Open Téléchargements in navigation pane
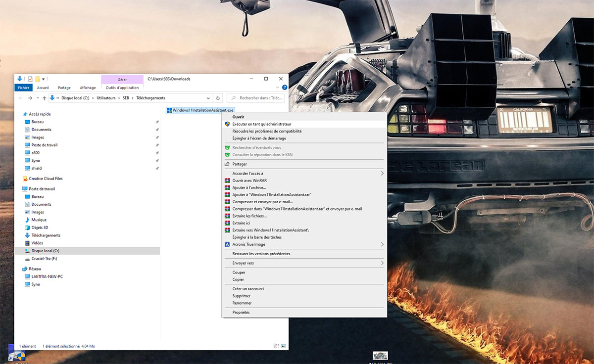Image resolution: width=594 pixels, height=364 pixels. point(46,235)
